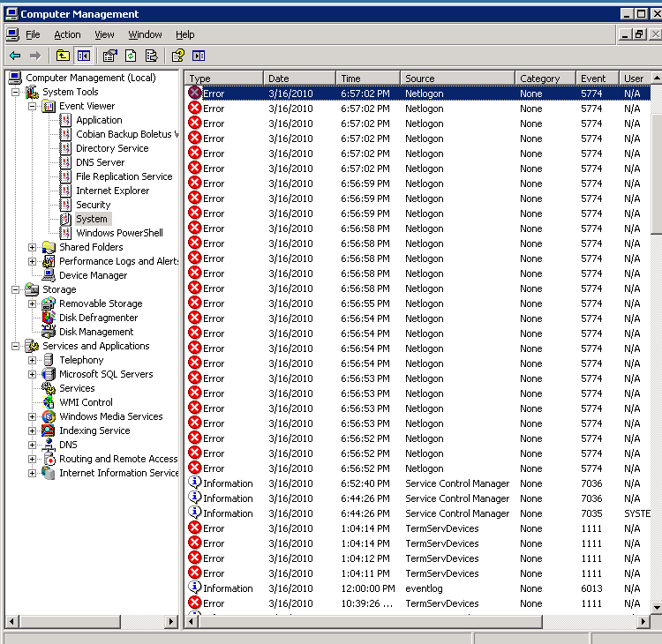Viewport: 662px width, 644px height.
Task: Open Properties from the toolbar icon
Action: pos(109,56)
